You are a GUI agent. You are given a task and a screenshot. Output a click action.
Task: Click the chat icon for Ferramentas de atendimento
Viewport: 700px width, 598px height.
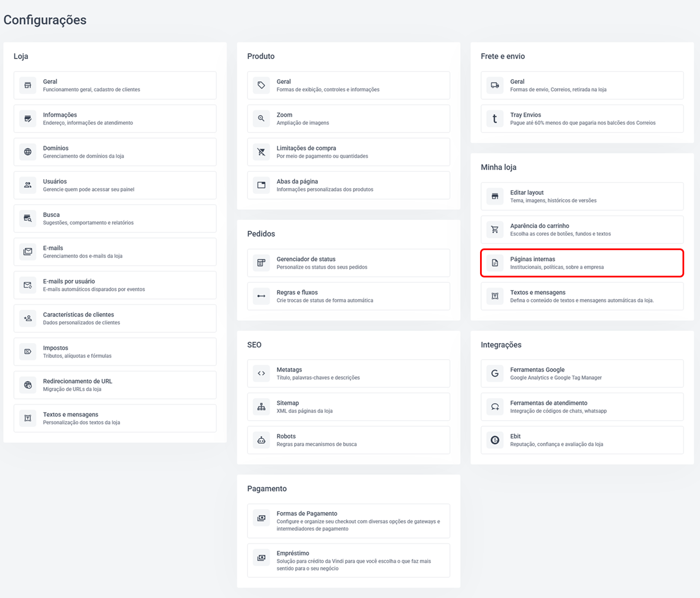495,407
